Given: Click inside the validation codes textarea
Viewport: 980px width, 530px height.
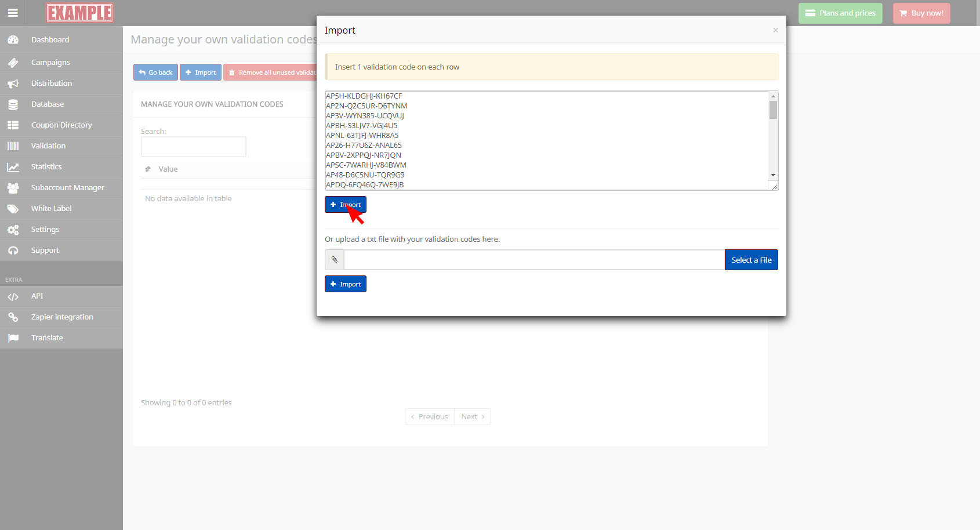Looking at the screenshot, I should click(x=545, y=140).
